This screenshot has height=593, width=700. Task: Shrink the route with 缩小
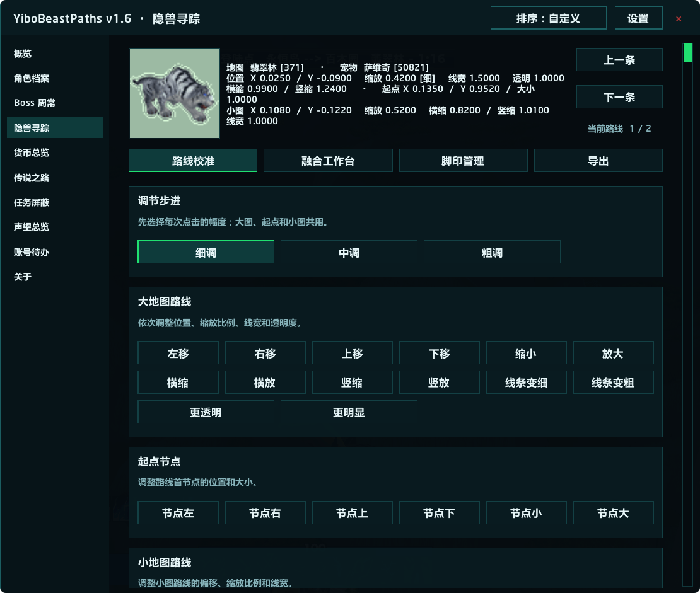pyautogui.click(x=526, y=353)
